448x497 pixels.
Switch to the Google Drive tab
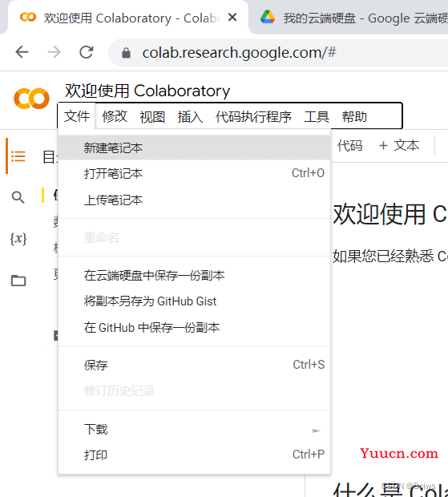tap(349, 18)
